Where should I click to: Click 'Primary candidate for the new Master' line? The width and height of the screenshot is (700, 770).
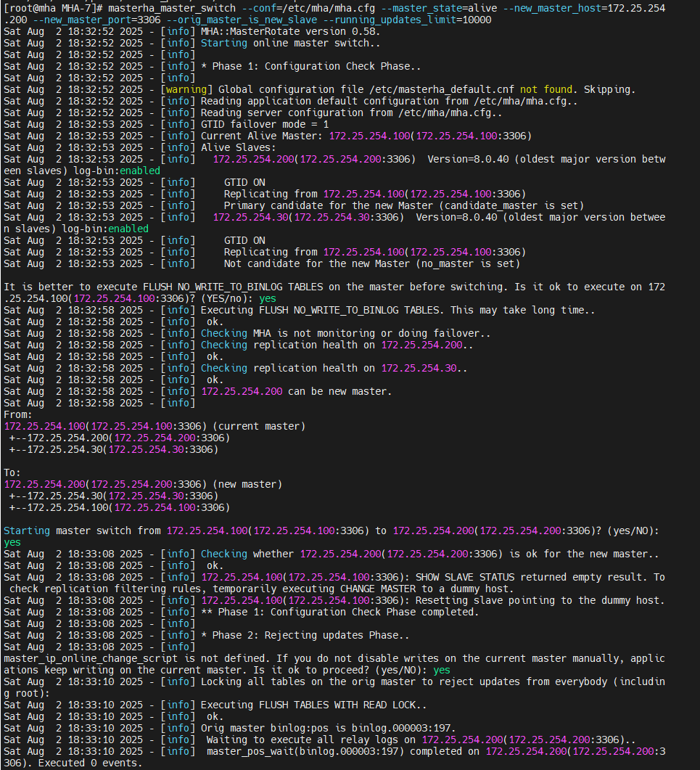pyautogui.click(x=404, y=206)
